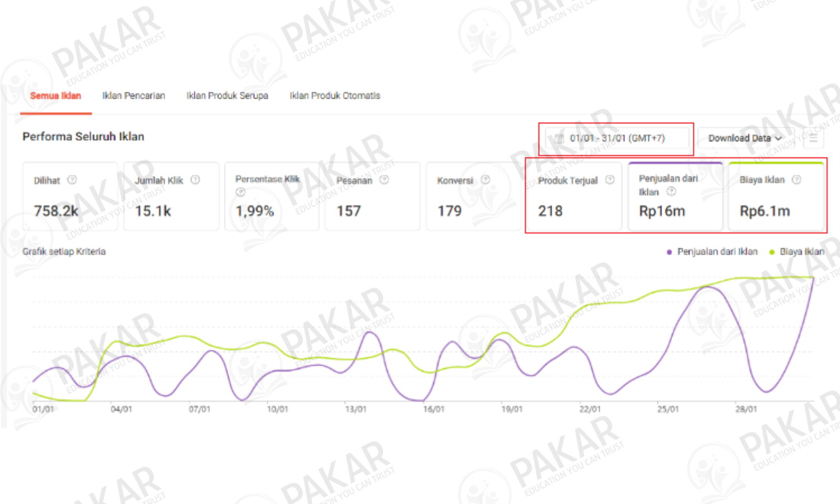Toggle the Konversi metric card
Viewport: 840px width, 504px height.
[473, 196]
